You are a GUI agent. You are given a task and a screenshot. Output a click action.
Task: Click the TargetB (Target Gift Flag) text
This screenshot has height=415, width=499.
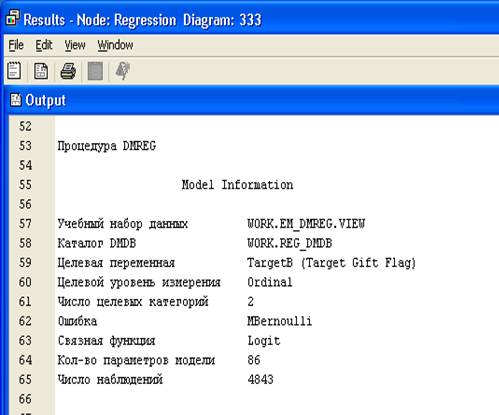pos(331,263)
